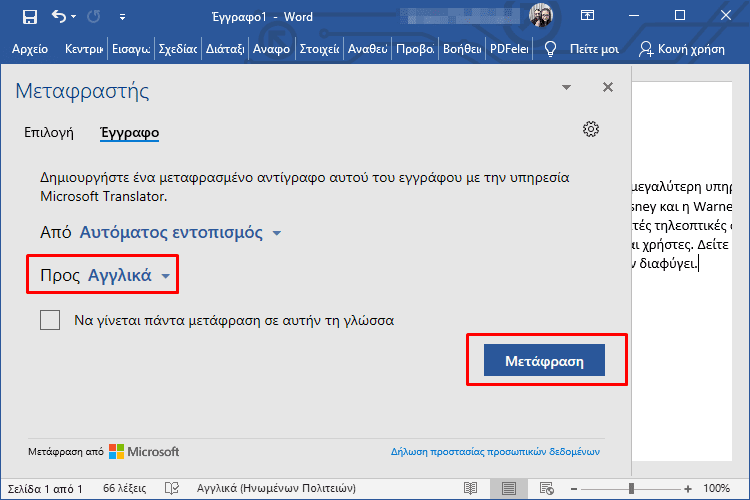Select the Έγγραφο tab in translator
The height and width of the screenshot is (500, 750).
[x=129, y=133]
